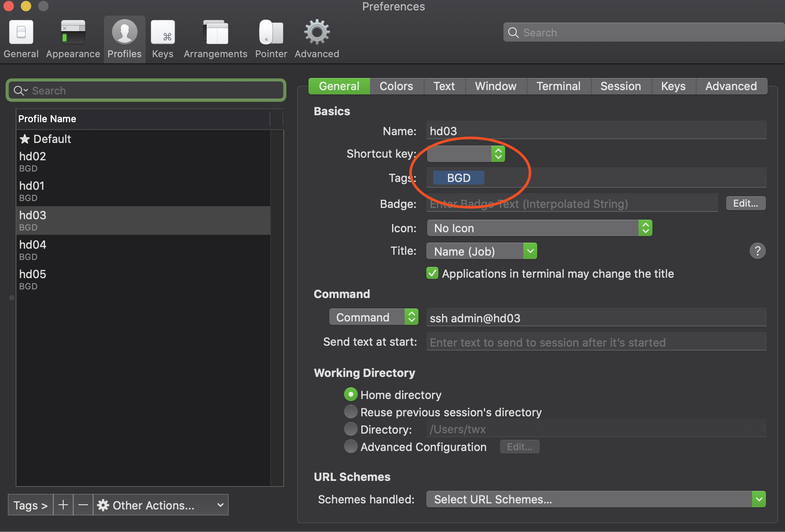The height and width of the screenshot is (532, 785).
Task: Open the Advanced preferences gear in toolbar
Action: point(317,39)
